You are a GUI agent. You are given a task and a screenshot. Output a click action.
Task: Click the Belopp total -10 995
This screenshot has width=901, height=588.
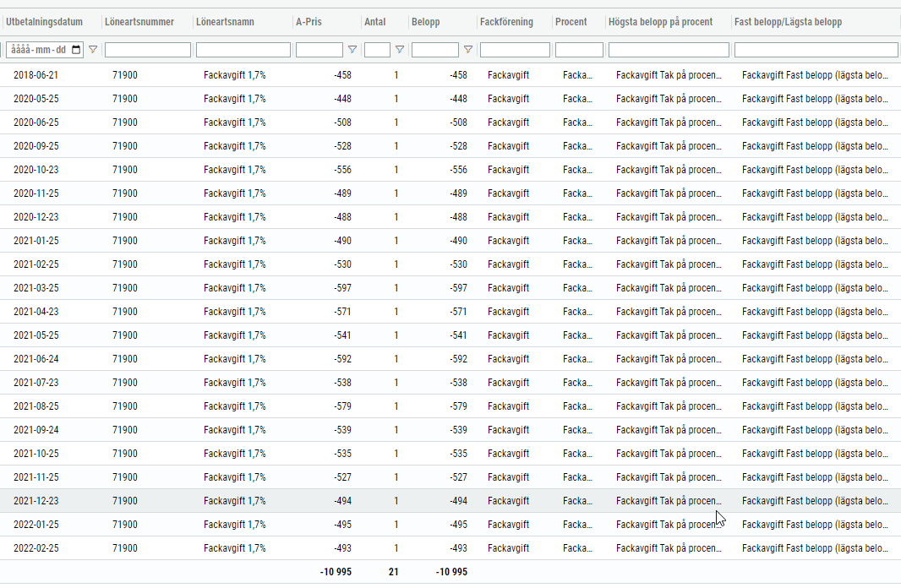(451, 572)
